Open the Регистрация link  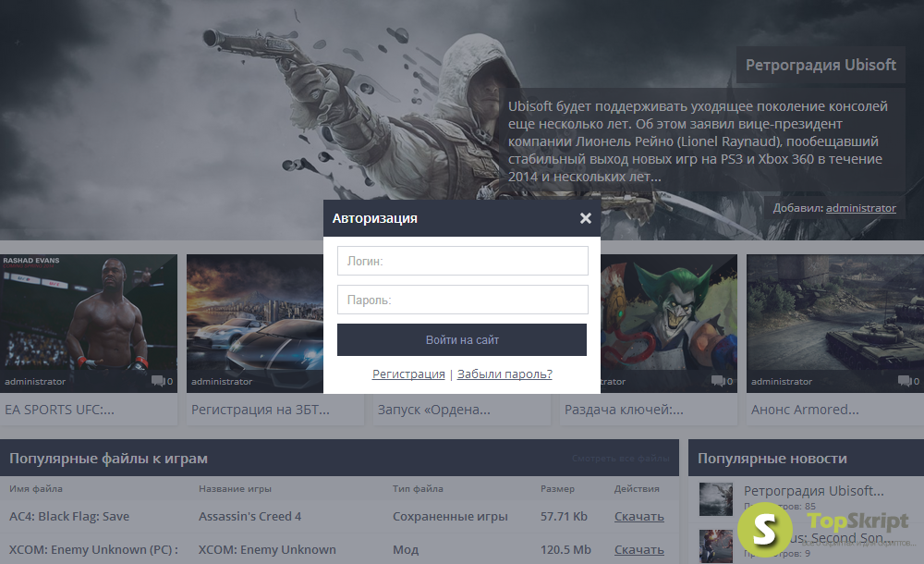[x=408, y=374]
